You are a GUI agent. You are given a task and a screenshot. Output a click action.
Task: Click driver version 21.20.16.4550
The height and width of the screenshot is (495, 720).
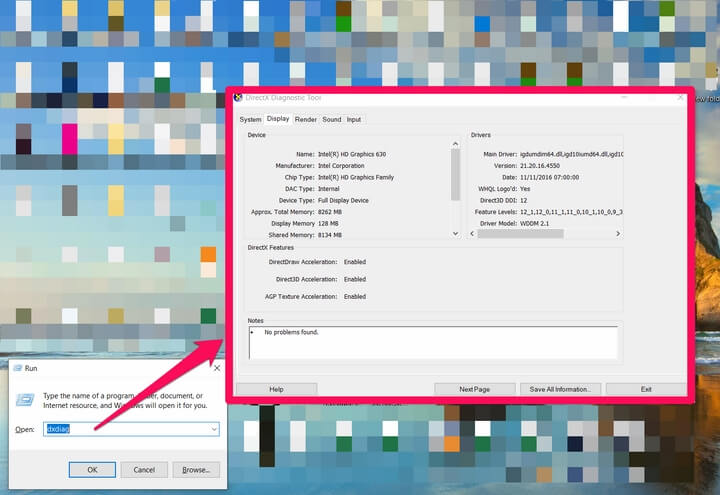pos(540,166)
